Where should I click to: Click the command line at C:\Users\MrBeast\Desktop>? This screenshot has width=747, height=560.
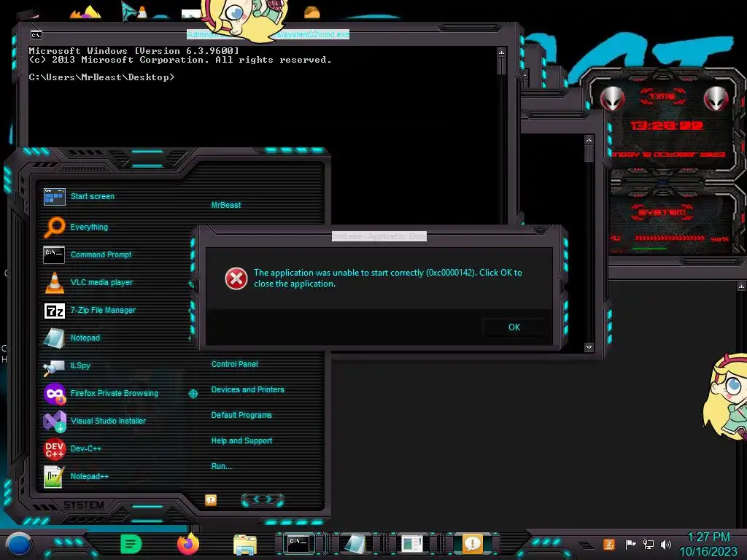click(101, 77)
